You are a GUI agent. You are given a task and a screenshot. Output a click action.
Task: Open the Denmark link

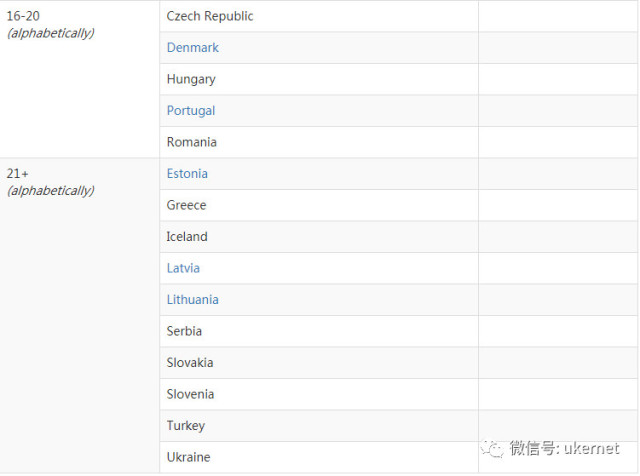coord(193,48)
